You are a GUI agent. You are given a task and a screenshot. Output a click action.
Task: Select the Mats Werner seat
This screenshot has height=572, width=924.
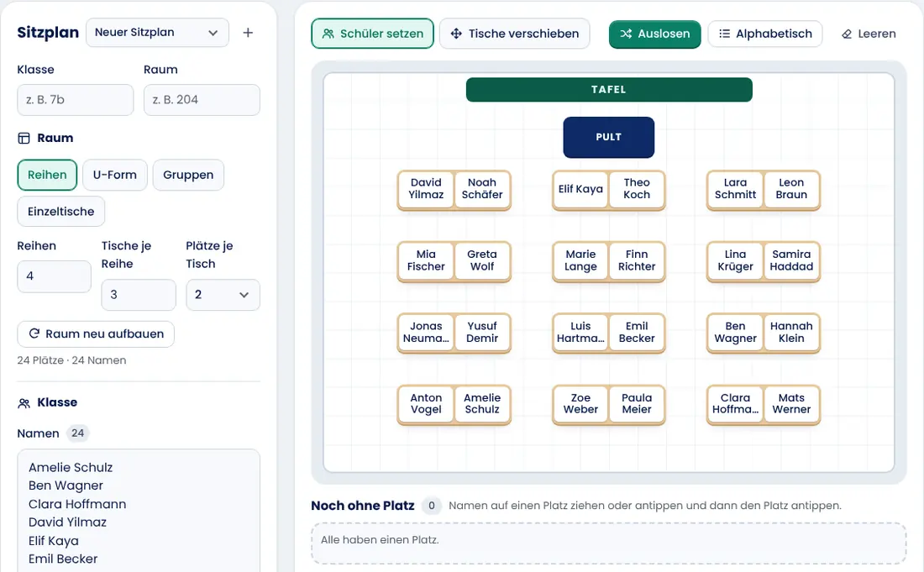tap(791, 404)
